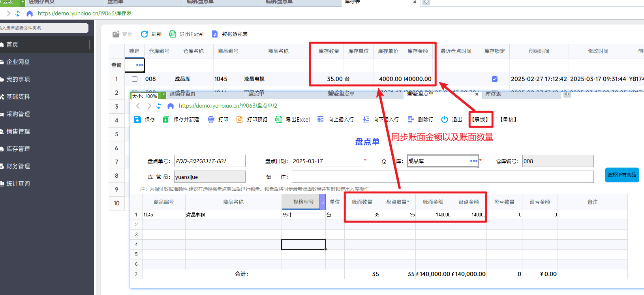Expand 财务管理 in the left sidebar
Viewport: 644px width, 295px height.
click(47, 166)
